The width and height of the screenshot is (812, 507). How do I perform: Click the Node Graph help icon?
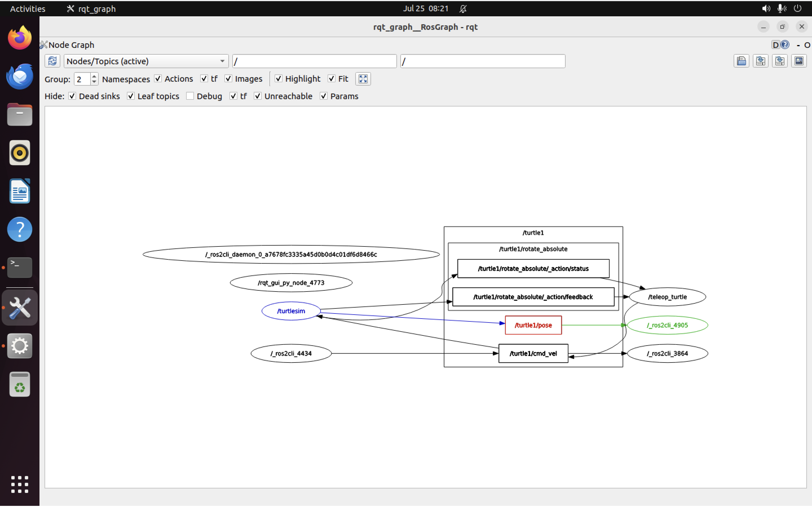point(785,45)
